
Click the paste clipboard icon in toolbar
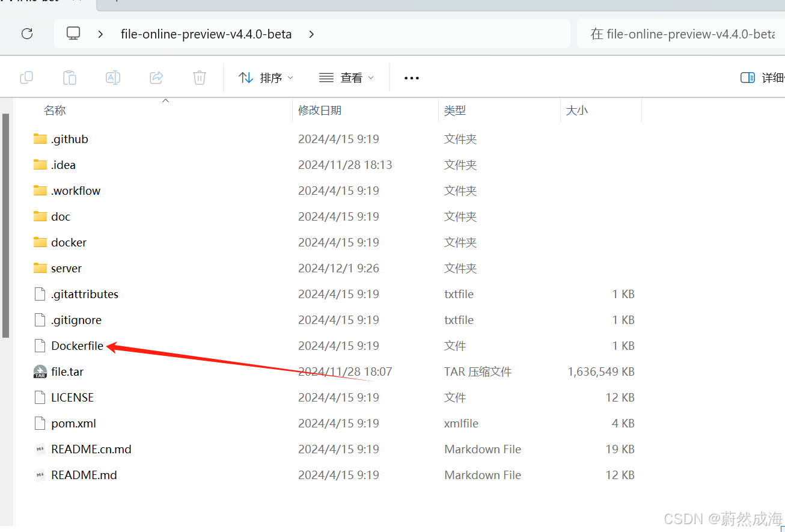pos(70,78)
